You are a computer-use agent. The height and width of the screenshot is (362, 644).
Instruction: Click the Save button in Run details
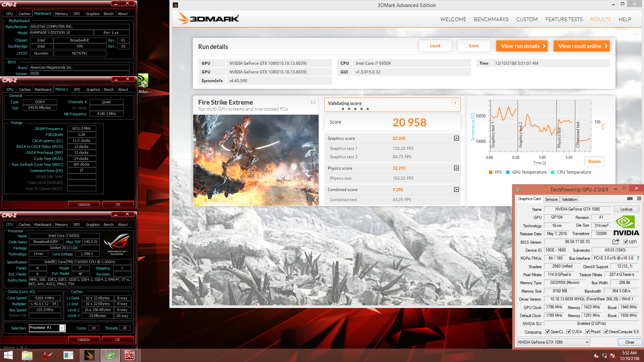point(474,46)
